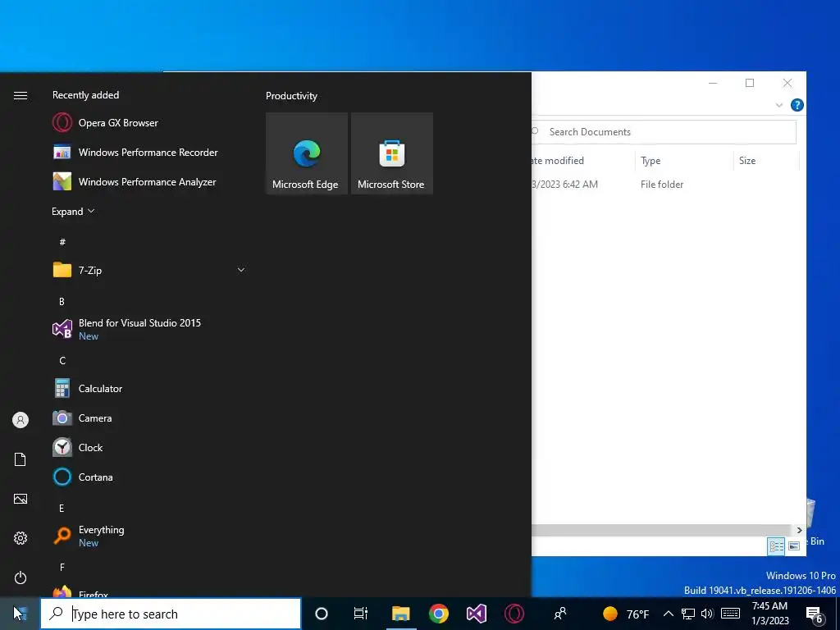Open Blend for Visual Studio 2015

pos(149,329)
